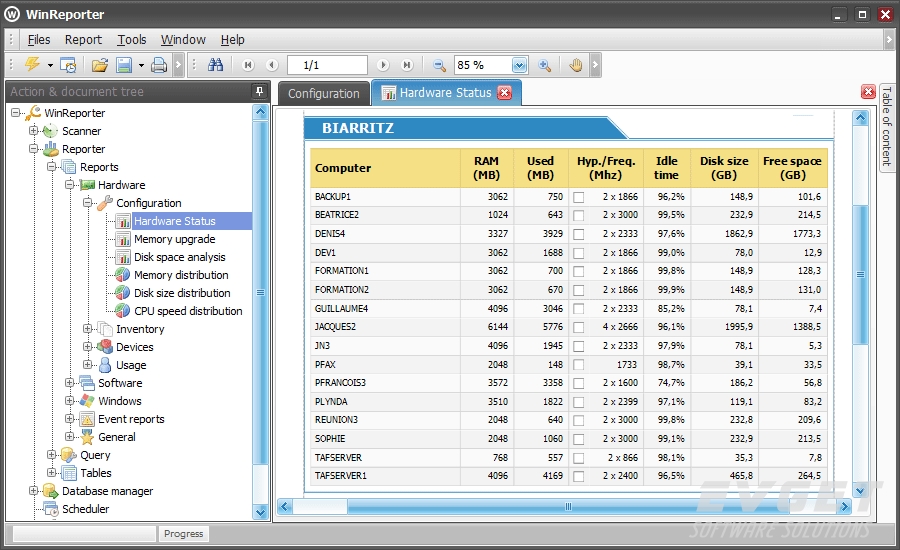Toggle hypervisor checkbox for BACKUP1
900x550 pixels.
(x=579, y=197)
